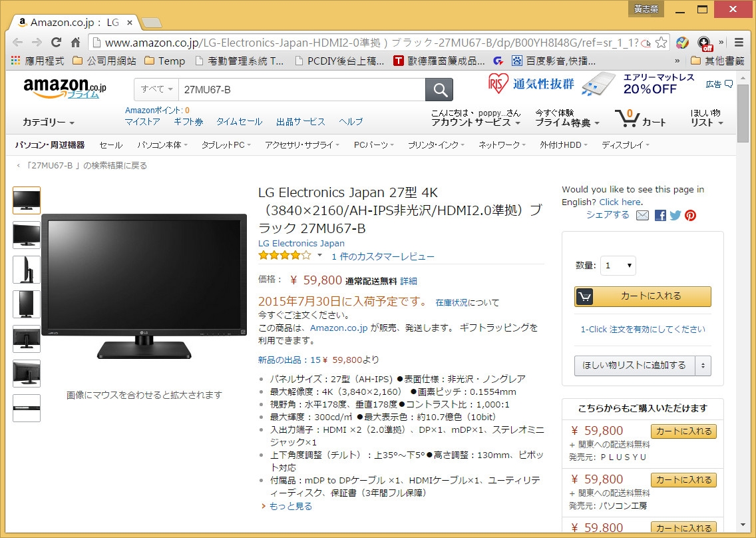The width and height of the screenshot is (756, 538).
Task: Click the browser Forward arrow
Action: click(x=37, y=43)
